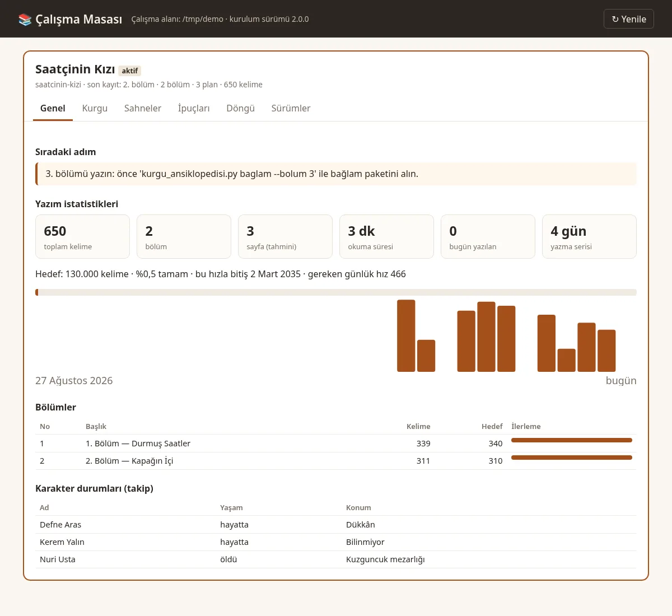
Task: Click the overall goal progress bar
Action: click(336, 292)
